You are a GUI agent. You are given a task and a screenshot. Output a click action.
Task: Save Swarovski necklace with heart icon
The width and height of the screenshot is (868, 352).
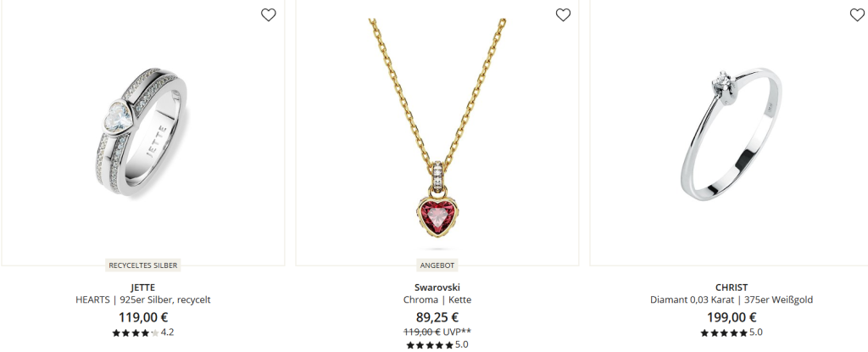(563, 15)
